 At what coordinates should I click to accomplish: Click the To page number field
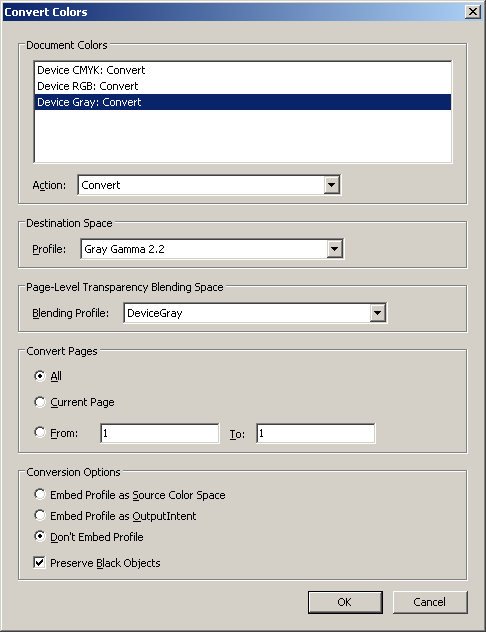[x=316, y=433]
